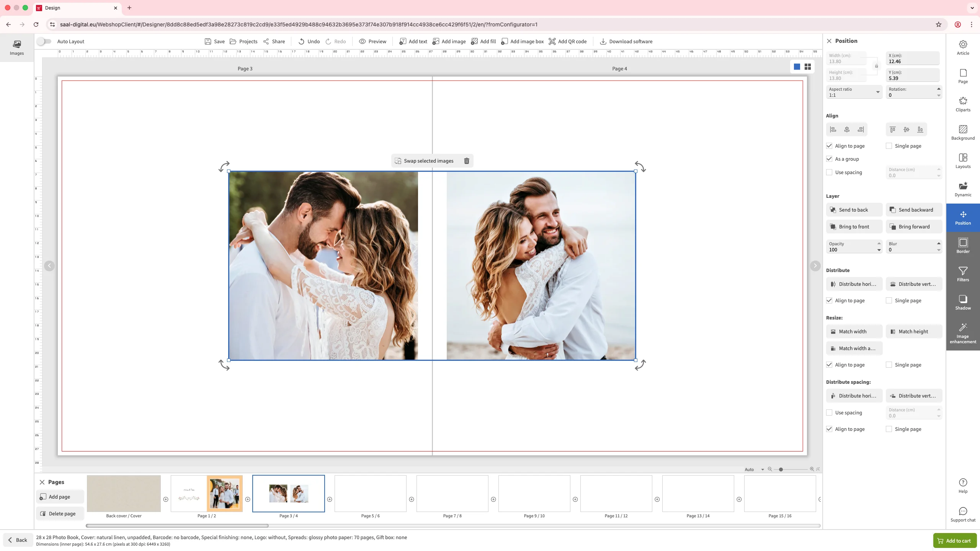Open Image enhancement tool
This screenshot has width=980, height=551.
[x=963, y=333]
